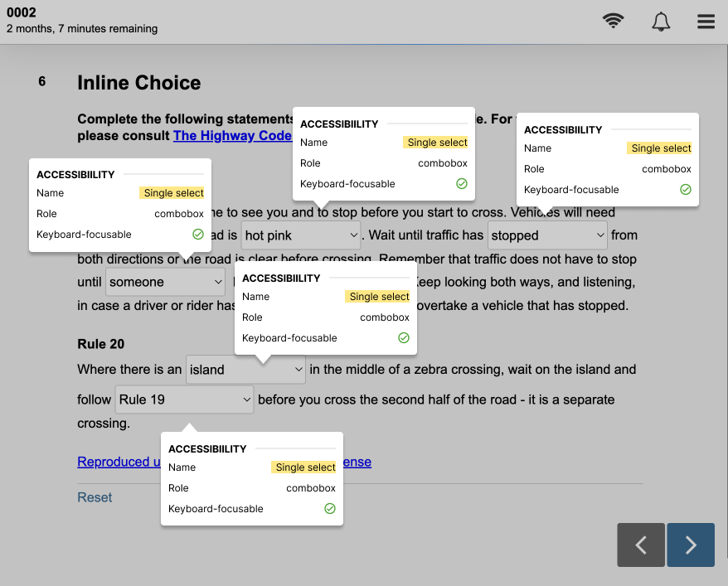
Task: Open the 'Rule 19' dropdown
Action: [184, 400]
